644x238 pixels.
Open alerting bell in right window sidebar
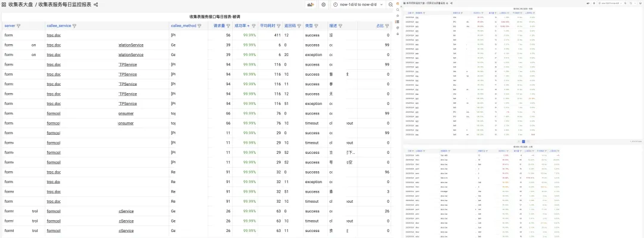tap(398, 34)
